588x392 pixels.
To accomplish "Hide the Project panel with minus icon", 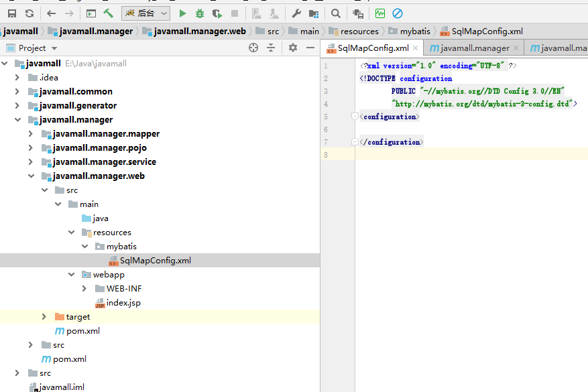I will [x=310, y=48].
